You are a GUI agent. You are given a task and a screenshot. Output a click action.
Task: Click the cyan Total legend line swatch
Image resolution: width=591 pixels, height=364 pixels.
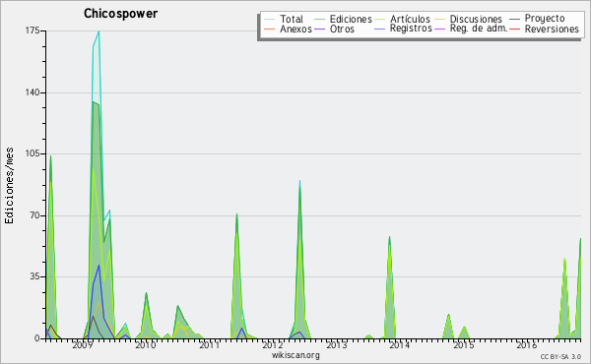tap(269, 20)
